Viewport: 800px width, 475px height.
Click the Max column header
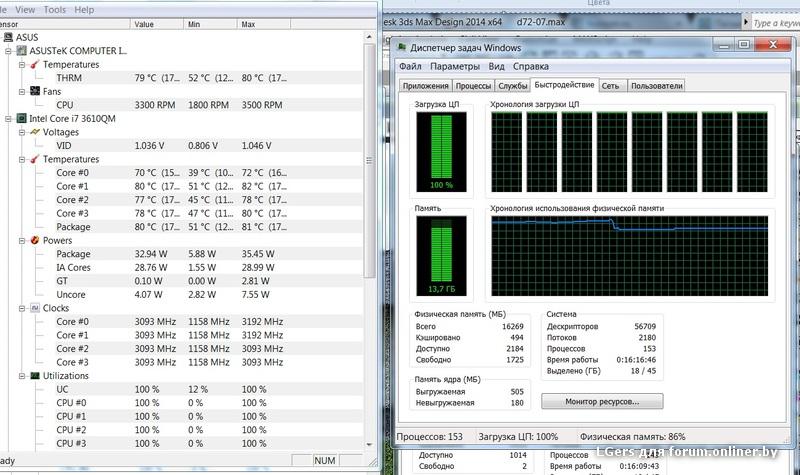point(264,24)
